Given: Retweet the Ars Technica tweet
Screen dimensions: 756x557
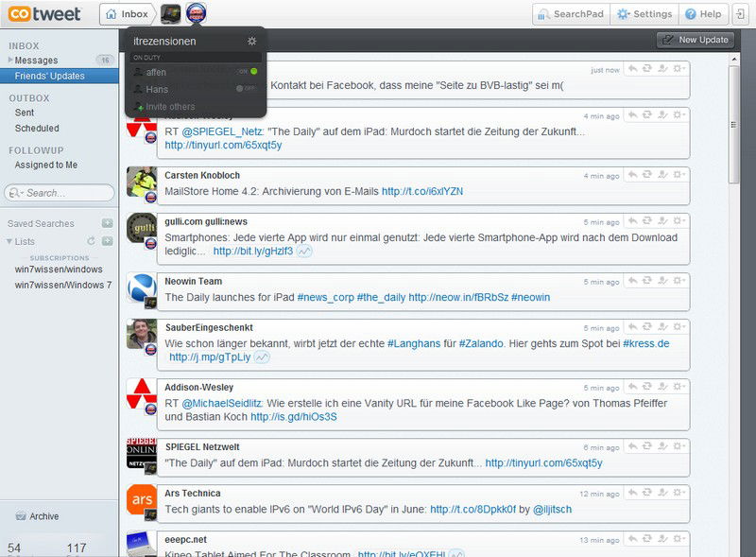Looking at the screenshot, I should coord(647,493).
